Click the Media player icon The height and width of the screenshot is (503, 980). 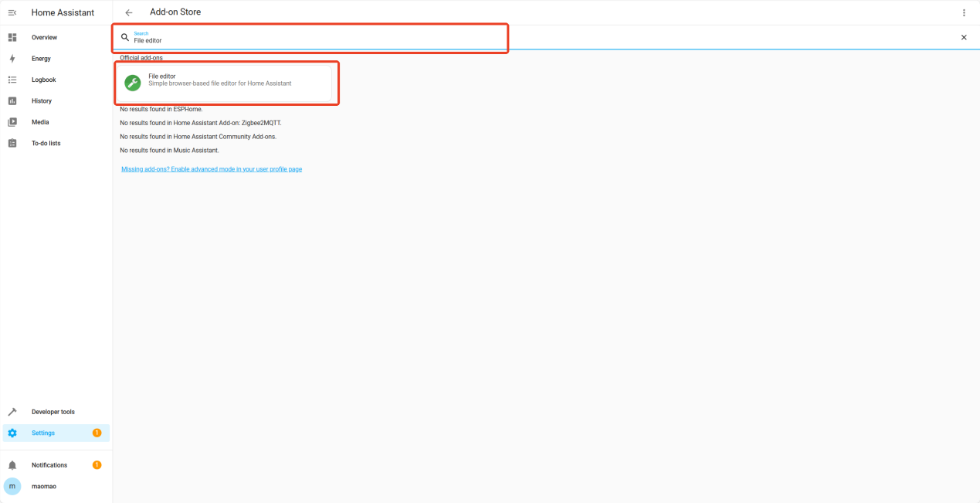12,122
